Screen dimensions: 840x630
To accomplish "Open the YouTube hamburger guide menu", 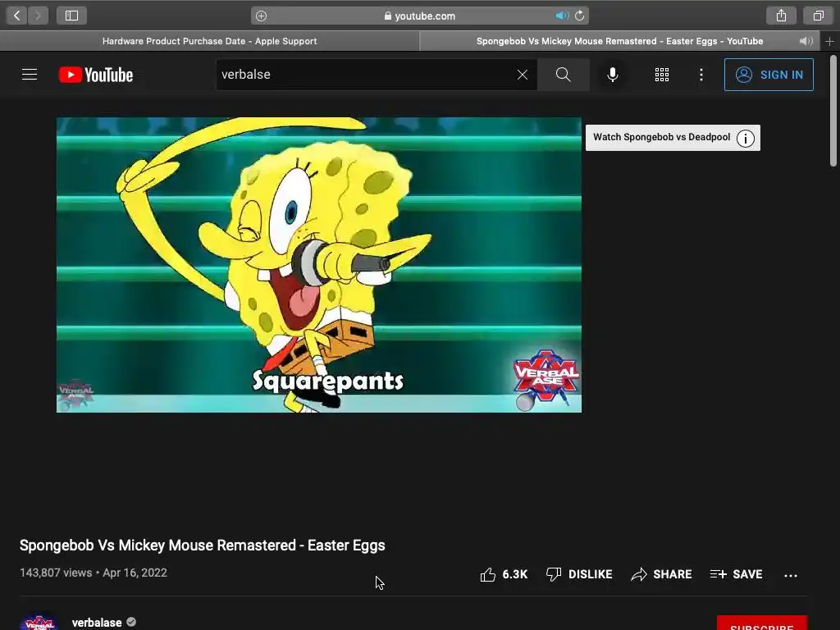I will [30, 75].
